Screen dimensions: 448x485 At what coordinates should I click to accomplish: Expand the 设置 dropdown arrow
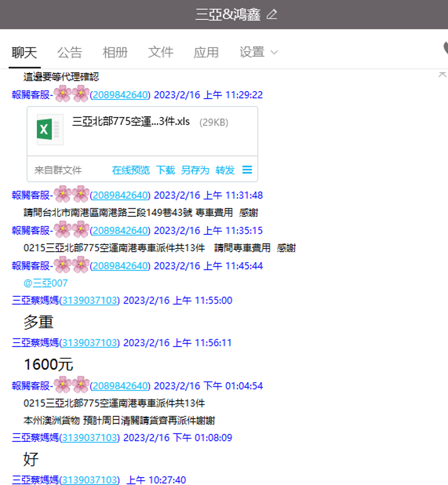tap(274, 52)
